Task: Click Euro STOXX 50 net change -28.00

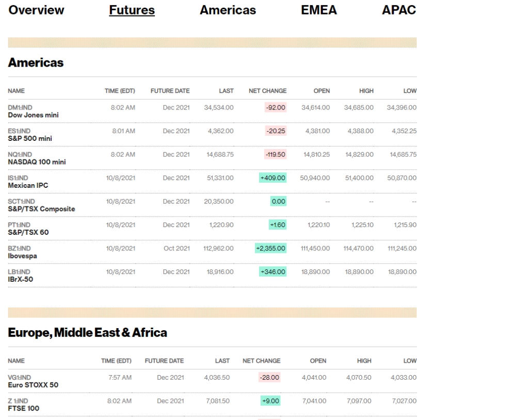Action: [x=269, y=378]
